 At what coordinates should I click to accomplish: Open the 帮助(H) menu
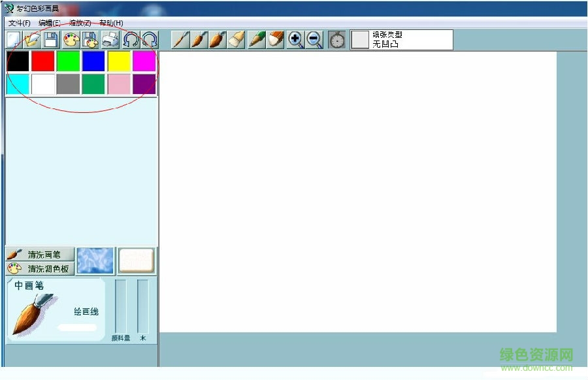tap(111, 23)
